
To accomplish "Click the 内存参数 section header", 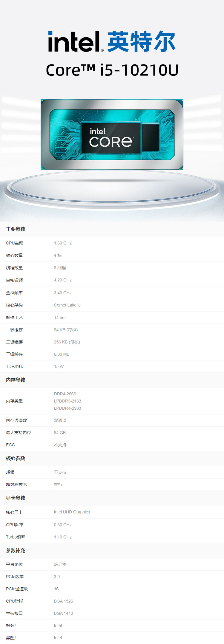I will [x=16, y=380].
